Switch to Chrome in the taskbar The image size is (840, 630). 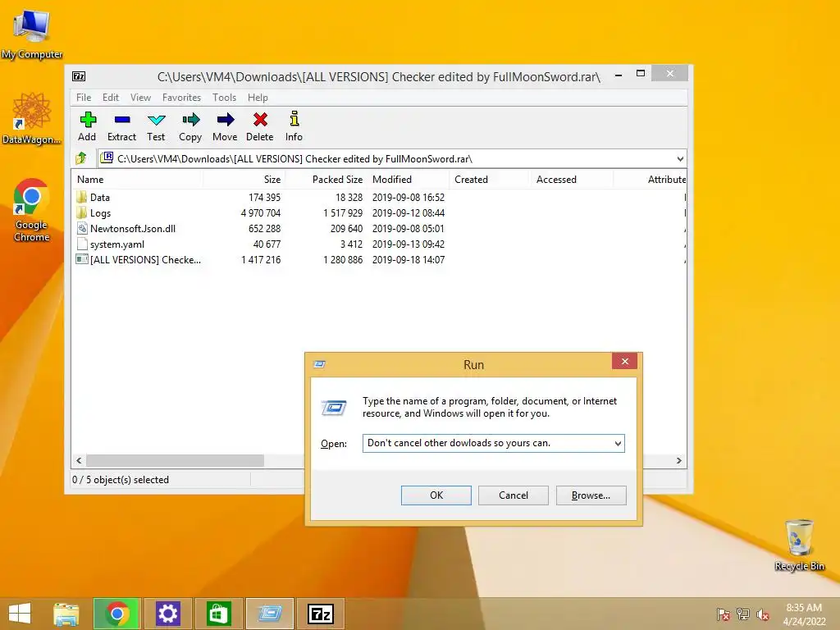pyautogui.click(x=117, y=614)
